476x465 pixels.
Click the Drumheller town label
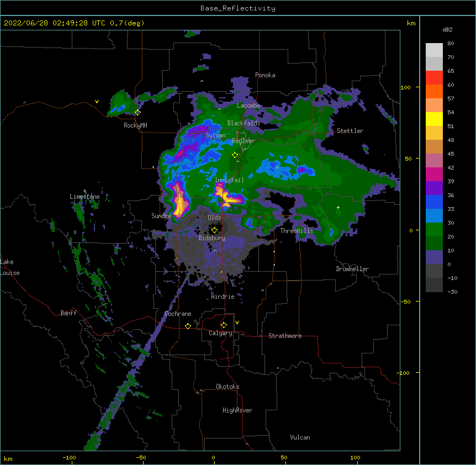[x=352, y=269]
